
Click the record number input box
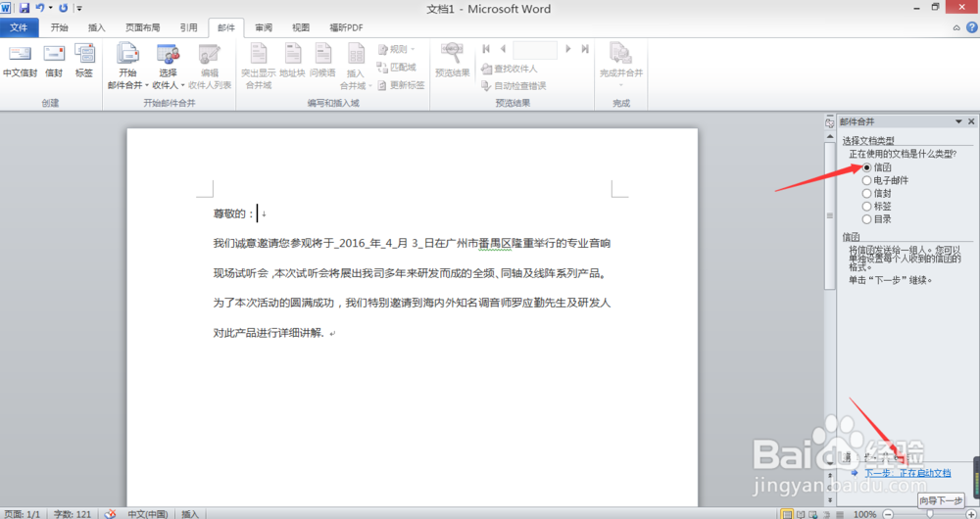click(535, 49)
